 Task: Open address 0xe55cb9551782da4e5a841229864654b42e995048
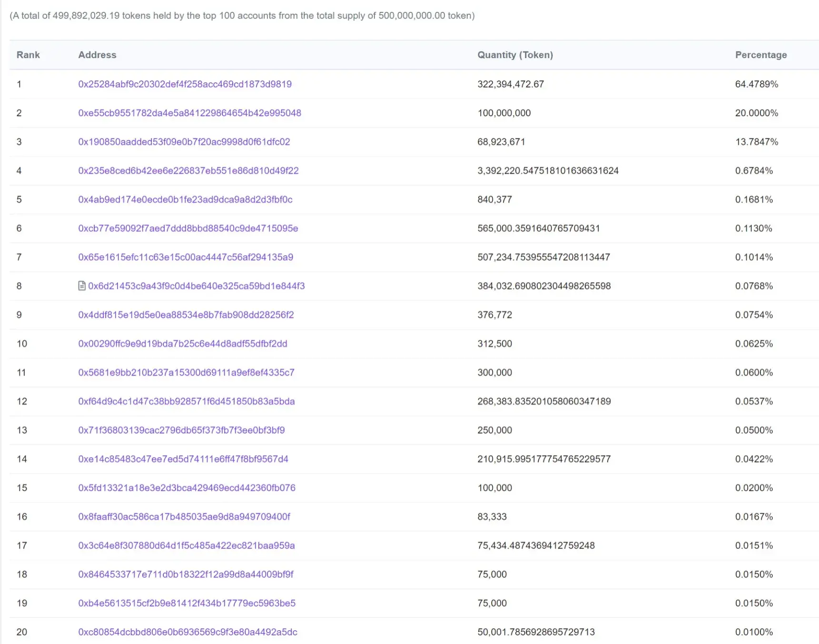190,113
